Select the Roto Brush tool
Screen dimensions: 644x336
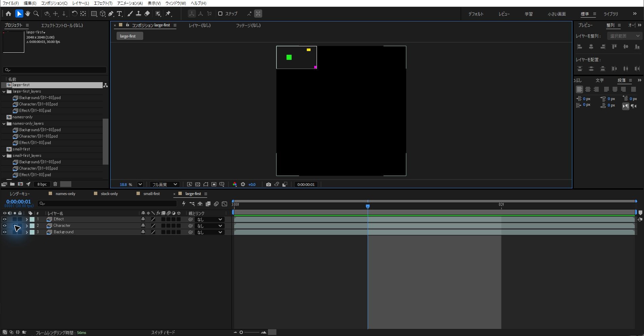point(158,14)
